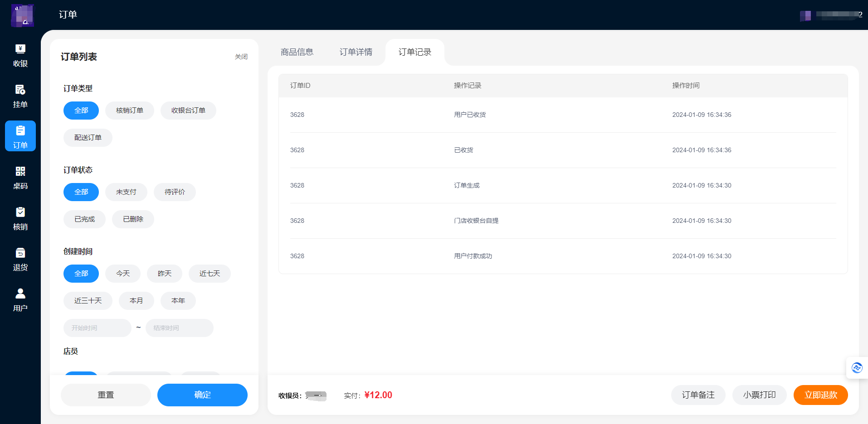Open the 收银 cashier sidebar icon

[20, 55]
